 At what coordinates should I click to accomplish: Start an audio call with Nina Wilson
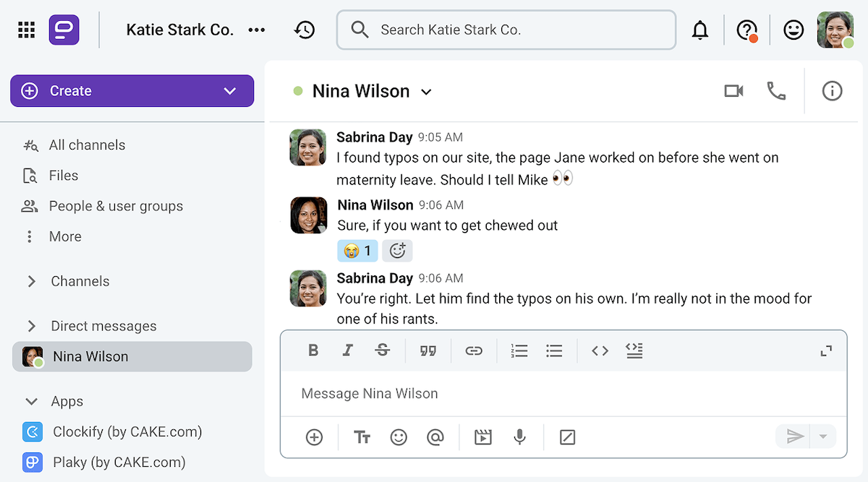(x=776, y=91)
